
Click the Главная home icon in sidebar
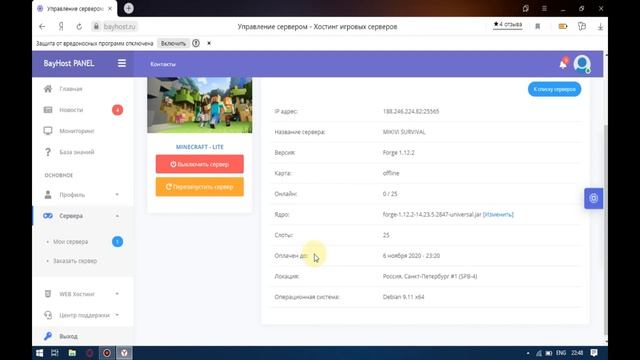[48, 89]
